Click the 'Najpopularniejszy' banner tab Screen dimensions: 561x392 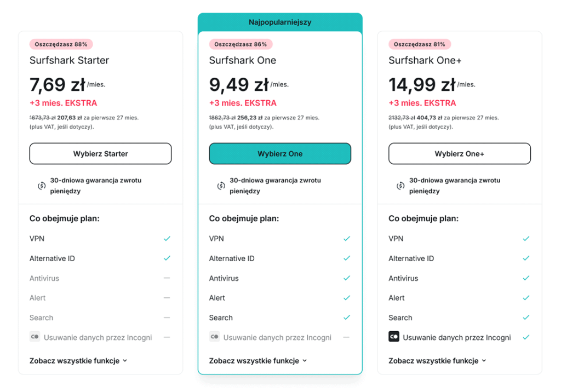(x=280, y=22)
